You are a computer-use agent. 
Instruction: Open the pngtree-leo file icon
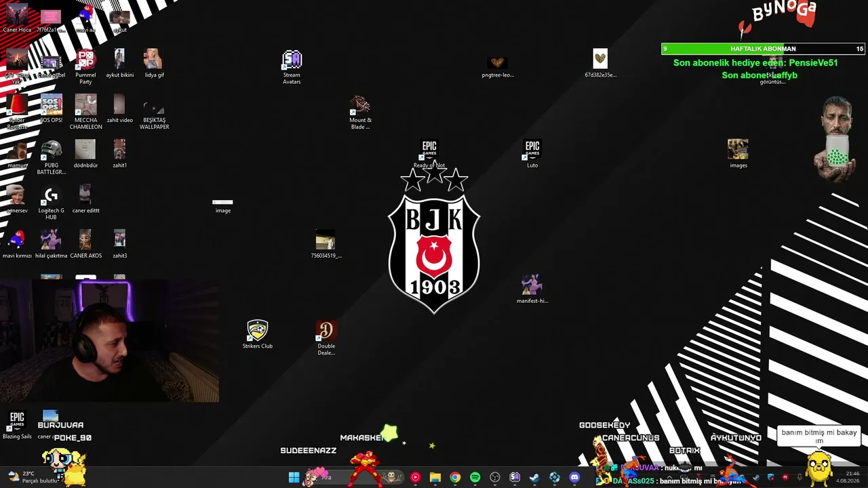pyautogui.click(x=498, y=67)
